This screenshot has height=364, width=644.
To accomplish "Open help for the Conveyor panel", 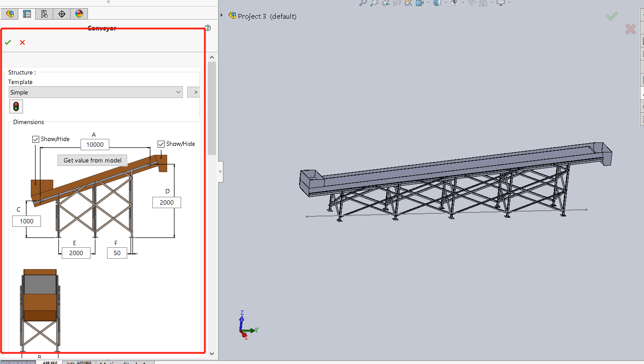I will point(208,28).
